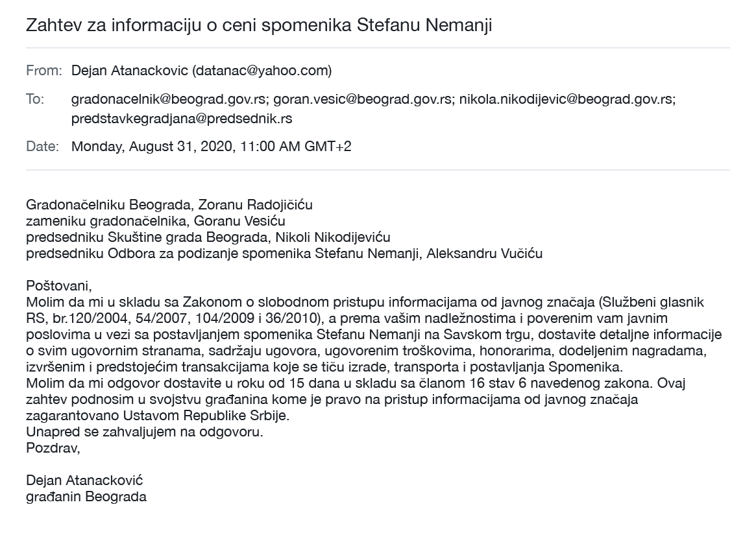Screen dimensions: 756x546
Task: Click sender address datanac@yahoo.com
Action: point(262,71)
